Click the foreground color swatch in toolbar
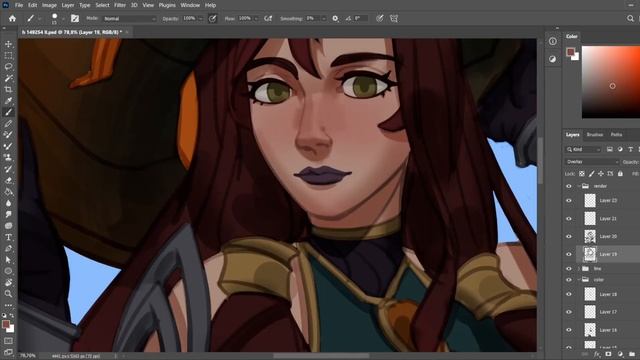 click(x=6, y=324)
